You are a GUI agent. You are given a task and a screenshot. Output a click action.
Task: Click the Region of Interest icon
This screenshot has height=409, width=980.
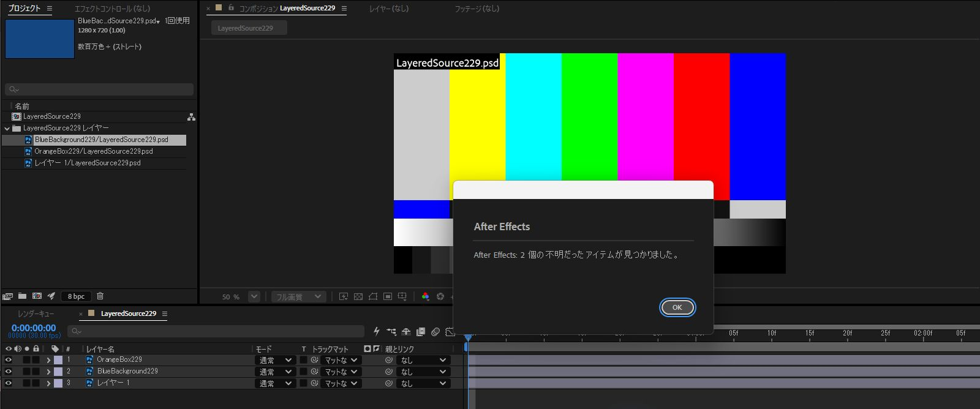(x=388, y=296)
